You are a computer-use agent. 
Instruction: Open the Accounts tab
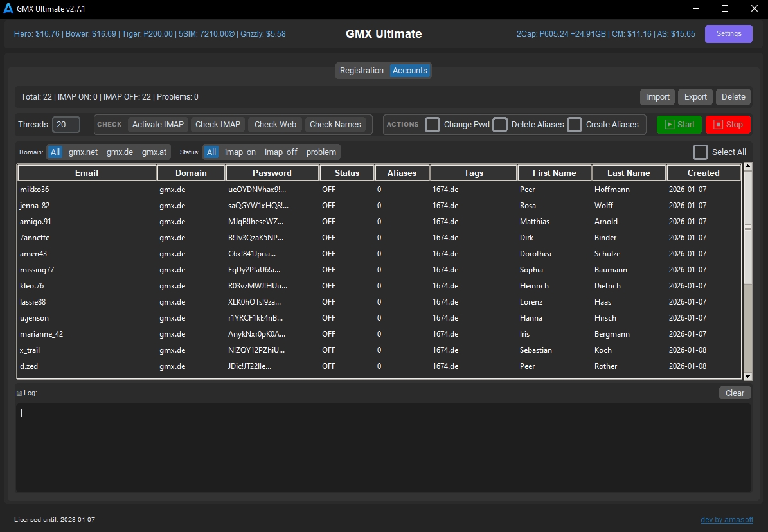410,71
